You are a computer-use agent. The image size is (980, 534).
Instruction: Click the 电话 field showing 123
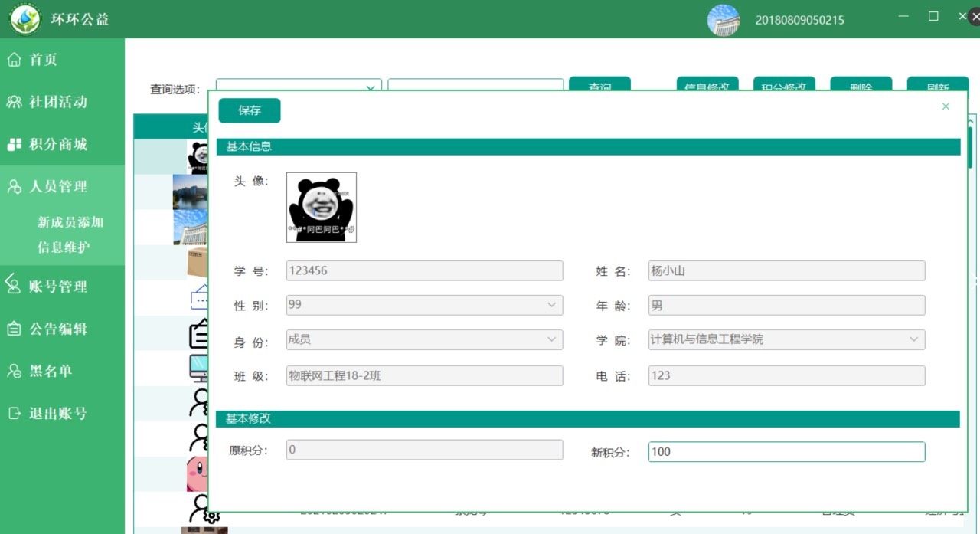(786, 375)
